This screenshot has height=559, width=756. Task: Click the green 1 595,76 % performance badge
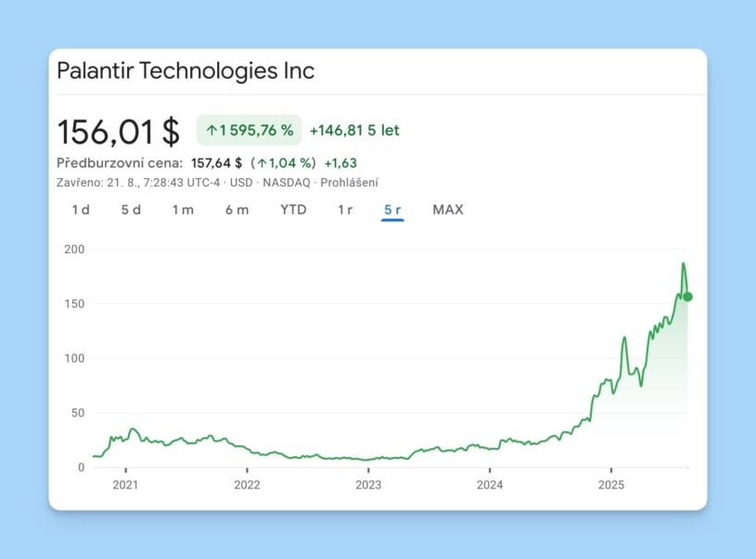tap(248, 130)
